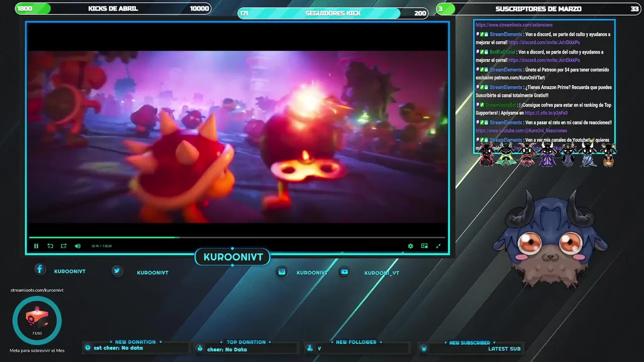Viewport: 644px width, 362px height.
Task: Click the green-dressed mini chat character
Action: click(505, 154)
